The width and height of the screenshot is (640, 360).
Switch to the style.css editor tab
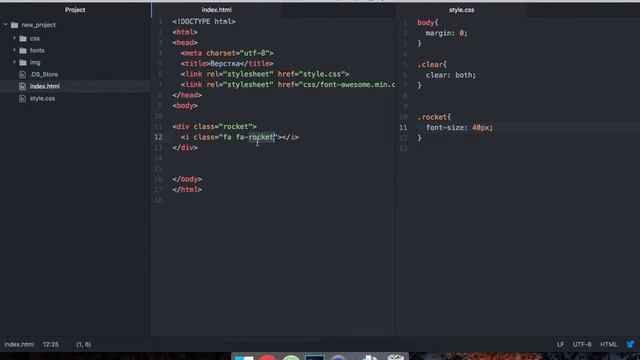pyautogui.click(x=462, y=10)
